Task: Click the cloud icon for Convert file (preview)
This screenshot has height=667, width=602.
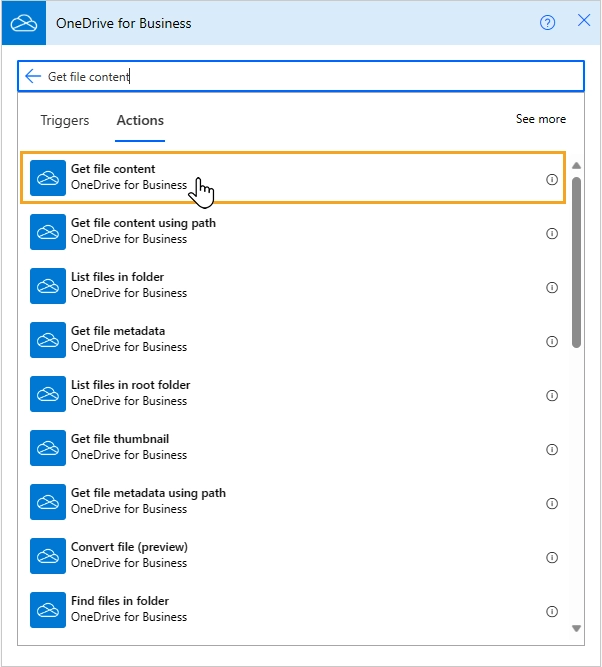Action: coord(48,556)
